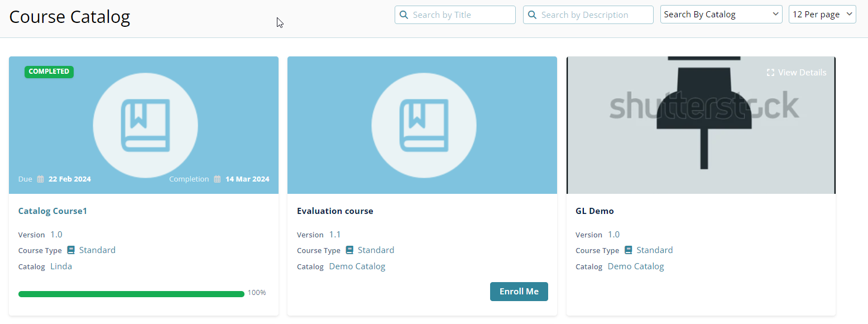The width and height of the screenshot is (868, 324).
Task: Click the book icon on Evaluation course thumbnail
Action: 424,125
